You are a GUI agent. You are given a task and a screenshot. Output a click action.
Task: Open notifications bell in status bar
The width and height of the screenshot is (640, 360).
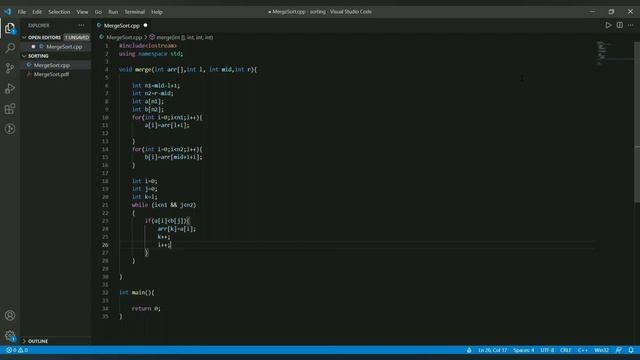pos(631,350)
